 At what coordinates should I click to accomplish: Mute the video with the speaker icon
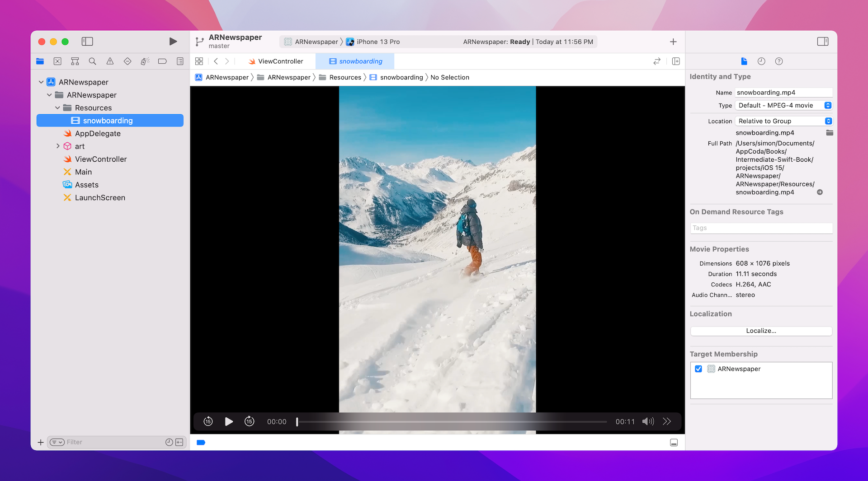647,421
